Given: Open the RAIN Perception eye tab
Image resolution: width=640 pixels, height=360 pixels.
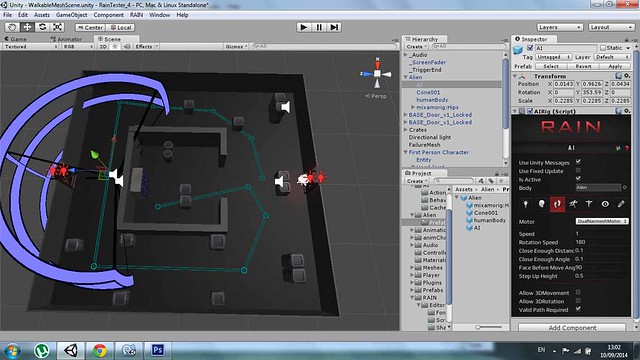Looking at the screenshot, I should coord(605,204).
